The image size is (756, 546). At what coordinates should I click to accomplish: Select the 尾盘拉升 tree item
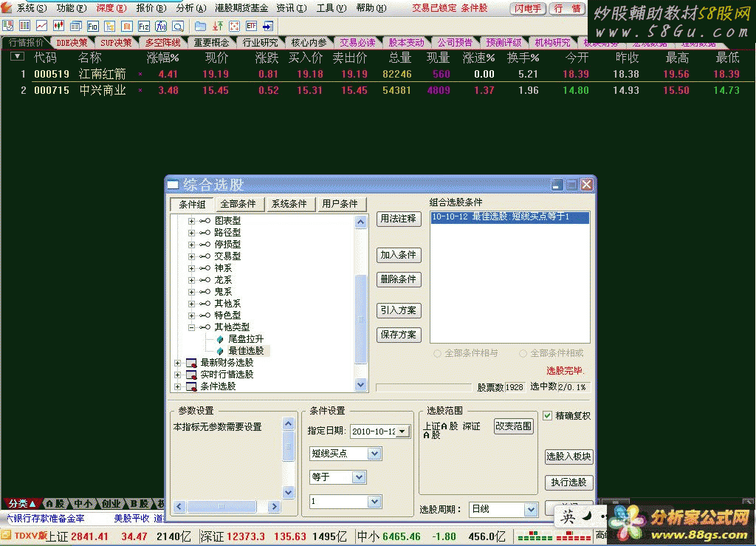(x=246, y=339)
